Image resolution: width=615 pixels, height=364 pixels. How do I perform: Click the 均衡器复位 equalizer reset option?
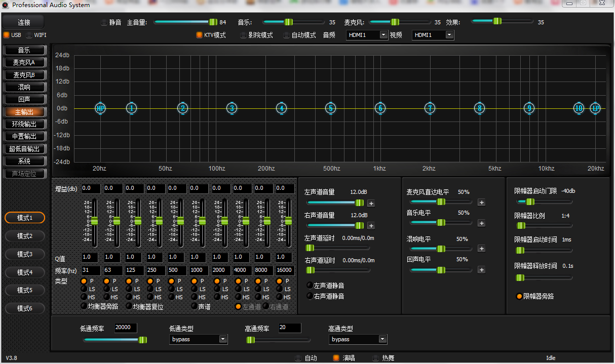coord(129,306)
